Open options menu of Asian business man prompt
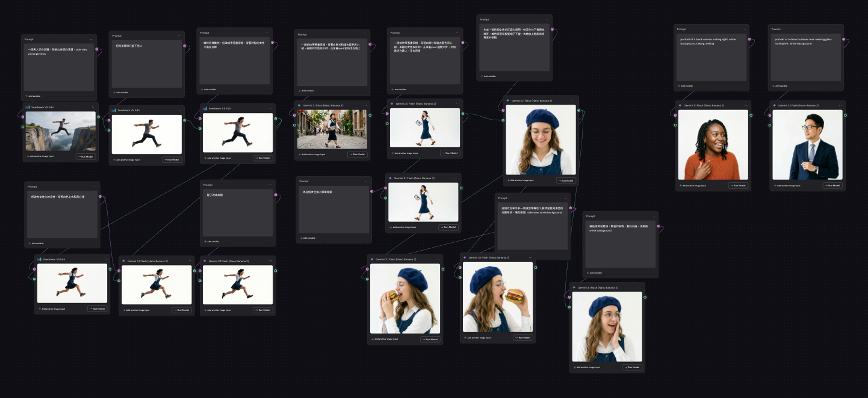The width and height of the screenshot is (868, 398). [x=837, y=29]
